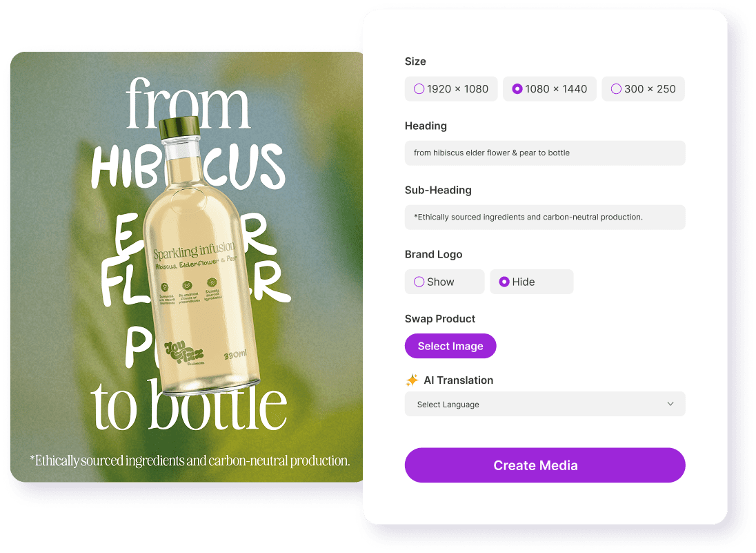This screenshot has height=553, width=756.
Task: Pick the 300 × 250 size option
Action: pyautogui.click(x=643, y=89)
